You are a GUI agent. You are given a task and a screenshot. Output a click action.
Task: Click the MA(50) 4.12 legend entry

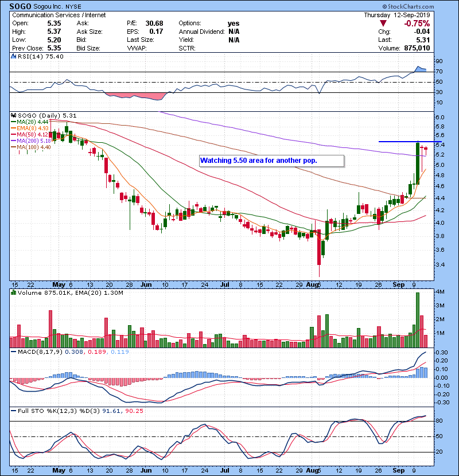29,134
